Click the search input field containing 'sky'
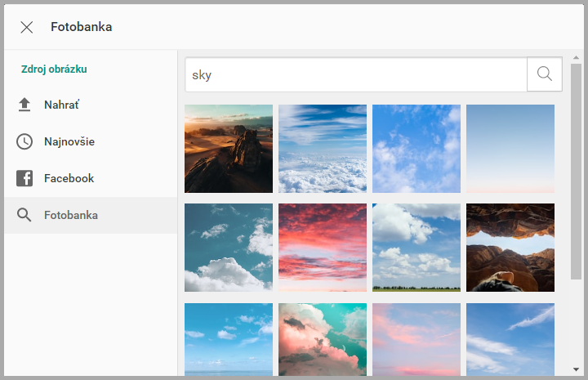 (356, 74)
